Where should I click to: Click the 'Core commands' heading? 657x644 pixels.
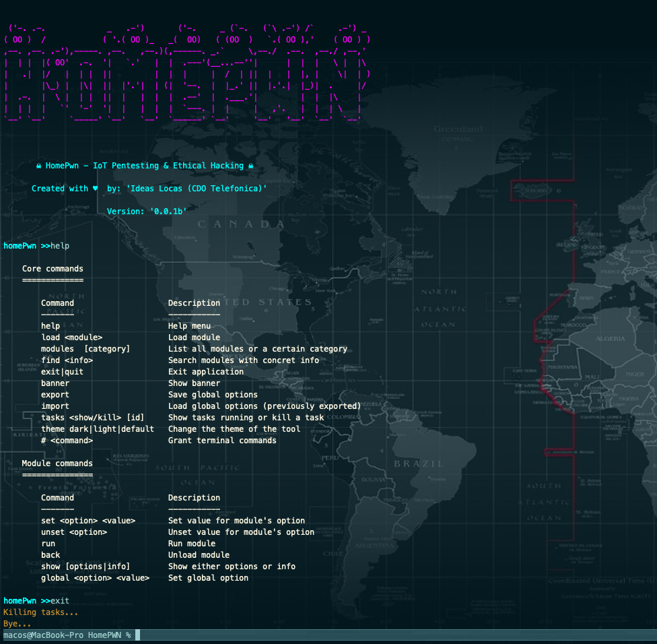53,269
